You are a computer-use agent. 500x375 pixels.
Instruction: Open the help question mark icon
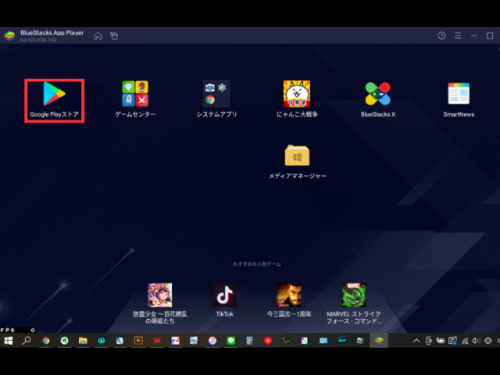point(442,35)
